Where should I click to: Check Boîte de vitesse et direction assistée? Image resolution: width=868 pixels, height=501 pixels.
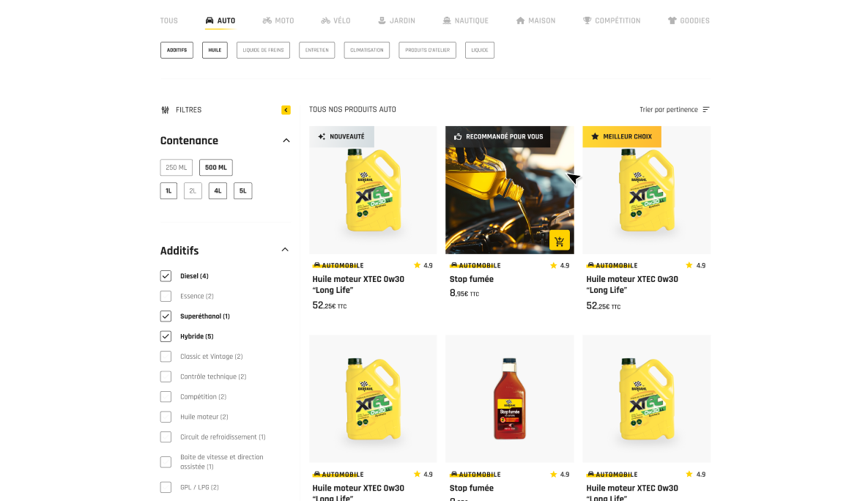coord(166,461)
